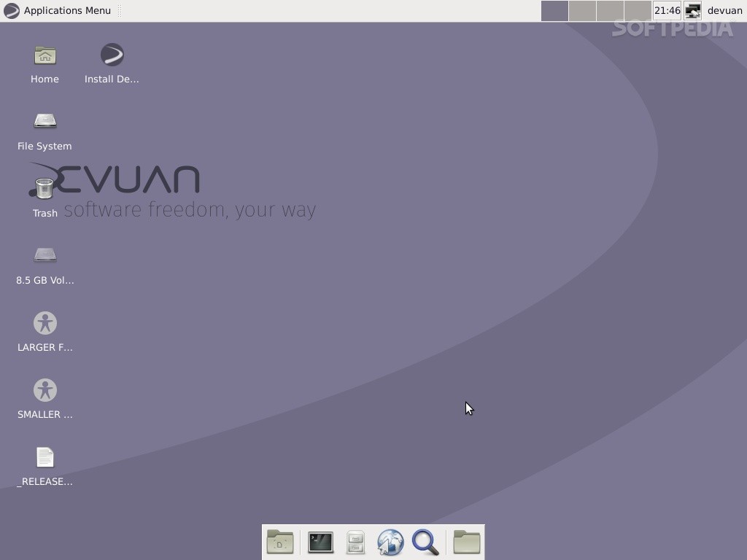Click the 21:46 clock
The image size is (747, 560).
coord(667,10)
